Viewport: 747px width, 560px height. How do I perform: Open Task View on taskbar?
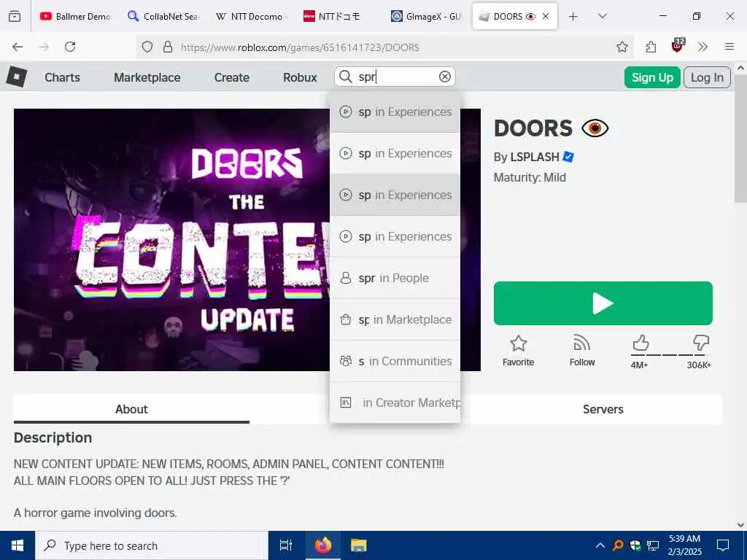[285, 545]
